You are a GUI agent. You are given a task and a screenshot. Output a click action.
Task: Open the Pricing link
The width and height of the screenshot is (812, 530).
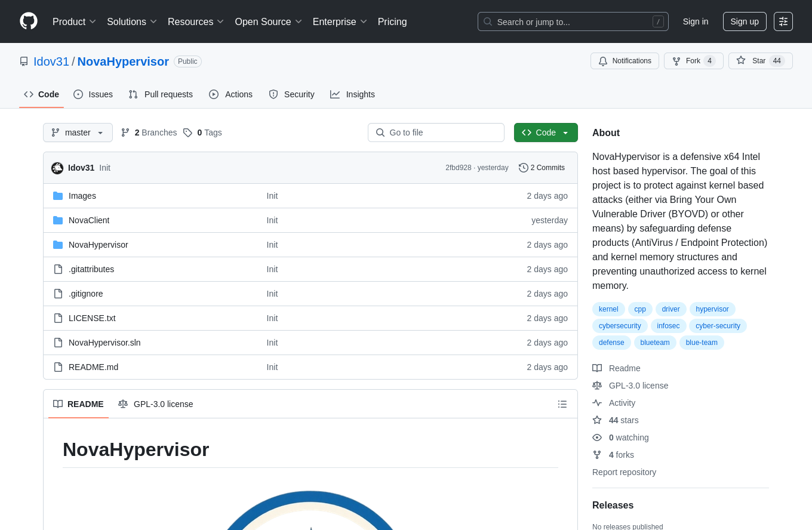(x=392, y=21)
